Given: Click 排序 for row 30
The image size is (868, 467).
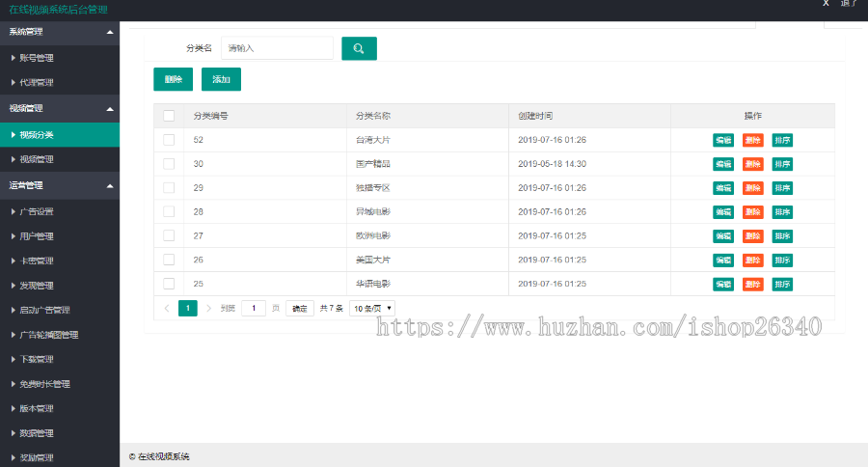Looking at the screenshot, I should (782, 164).
